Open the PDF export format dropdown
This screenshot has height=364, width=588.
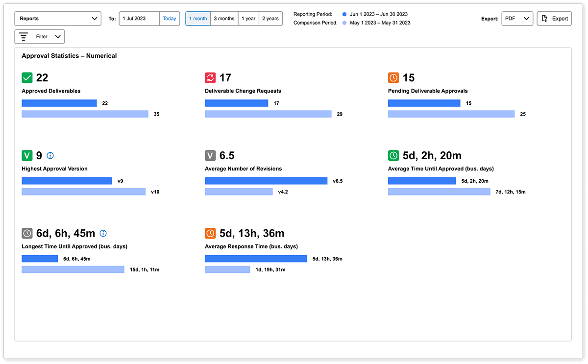(x=517, y=19)
